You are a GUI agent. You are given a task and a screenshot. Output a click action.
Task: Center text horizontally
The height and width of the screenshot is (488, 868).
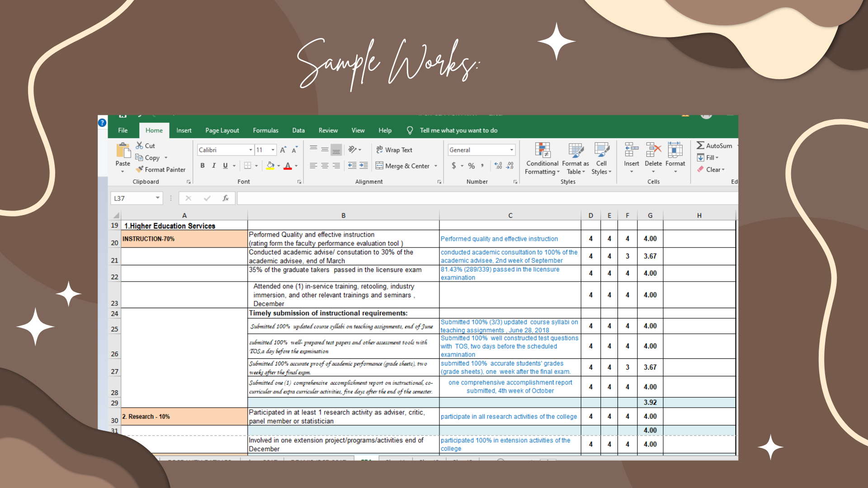(x=325, y=166)
